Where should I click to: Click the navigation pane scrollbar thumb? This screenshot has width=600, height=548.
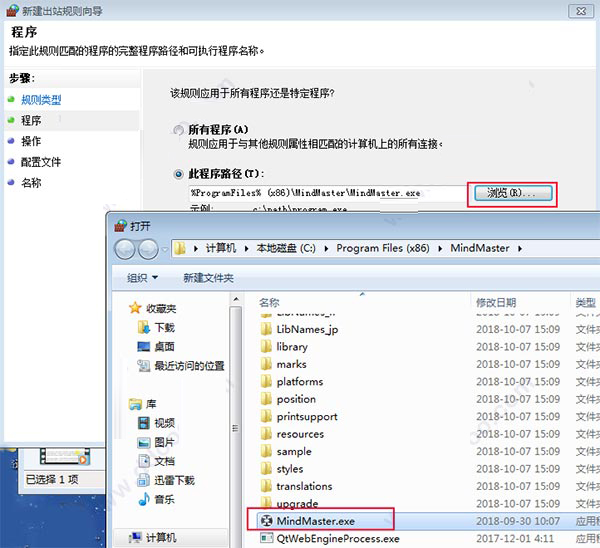(x=236, y=428)
